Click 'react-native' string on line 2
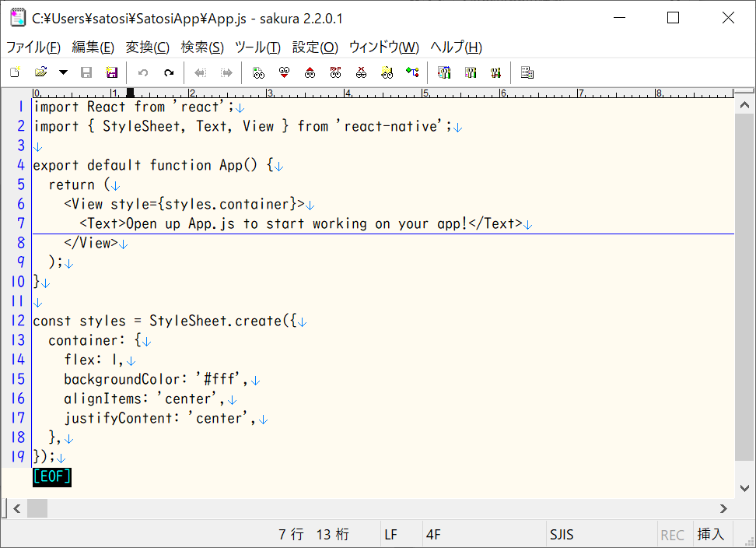This screenshot has width=756, height=548. pos(390,126)
